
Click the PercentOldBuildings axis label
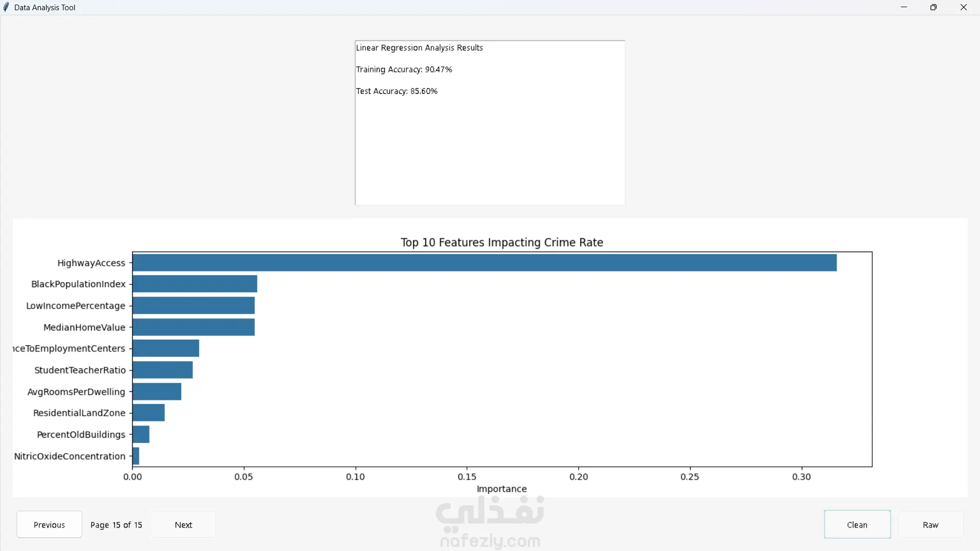click(x=81, y=435)
